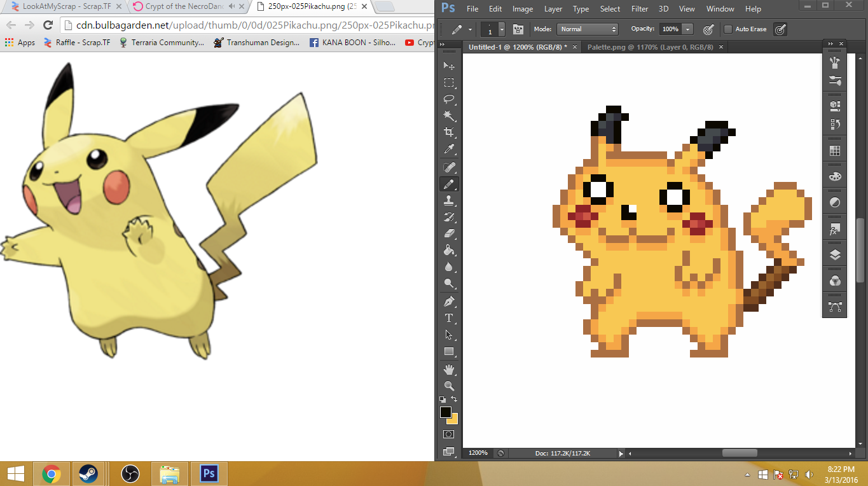Viewport: 868px width, 486px height.
Task: Swap foreground and background colors
Action: coord(454,399)
